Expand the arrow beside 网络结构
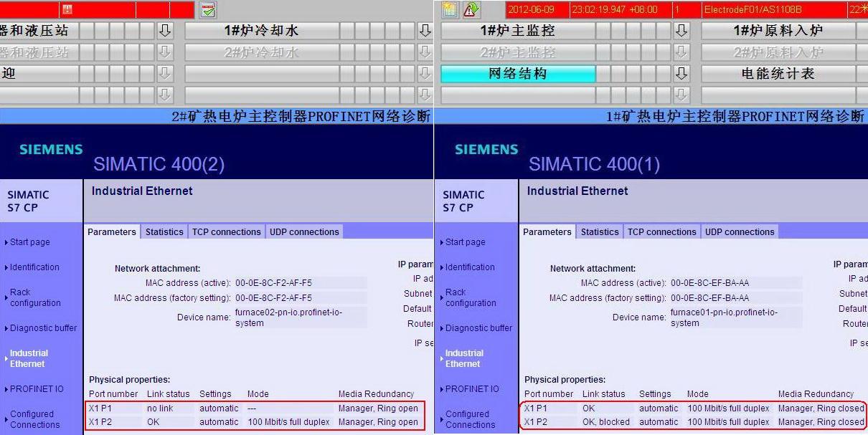Image resolution: width=868 pixels, height=435 pixels. [x=681, y=74]
